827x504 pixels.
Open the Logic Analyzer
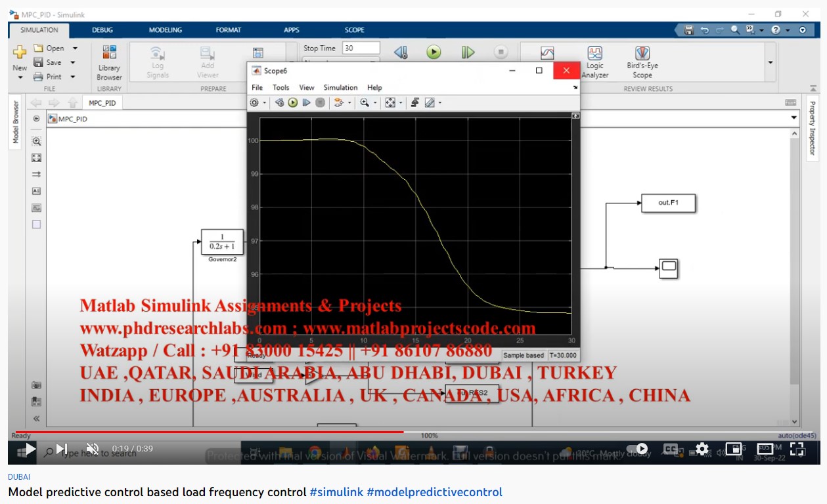pyautogui.click(x=594, y=62)
